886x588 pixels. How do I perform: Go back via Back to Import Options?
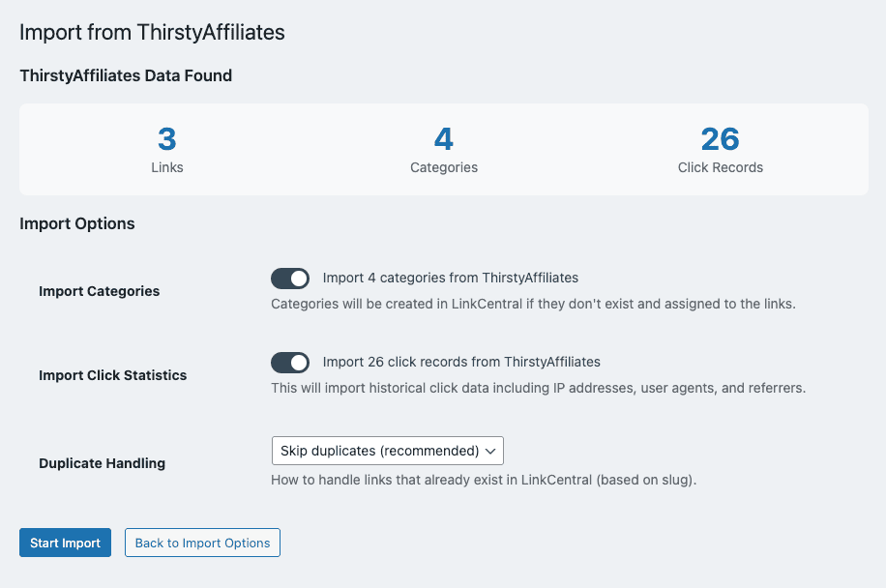point(202,543)
